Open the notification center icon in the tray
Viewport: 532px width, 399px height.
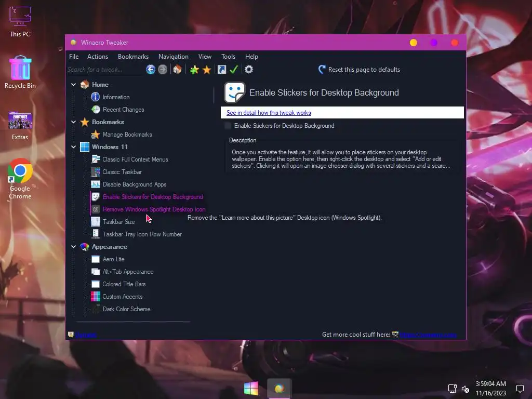click(520, 389)
